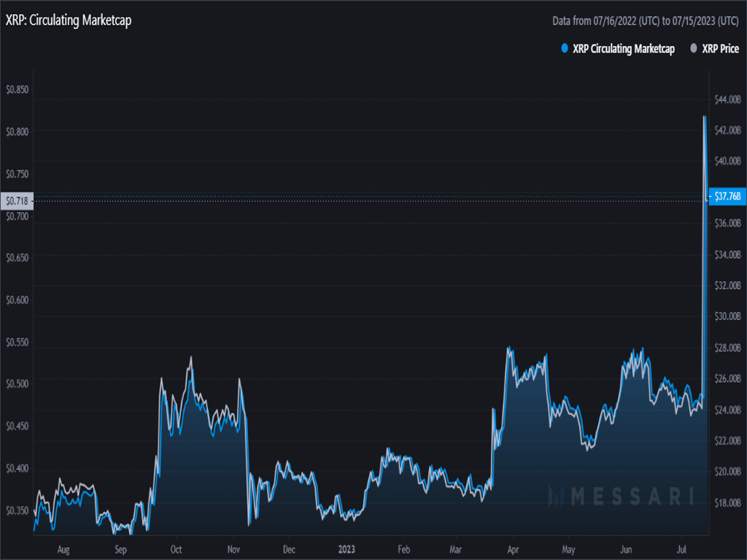This screenshot has width=747, height=560.
Task: Click the July price spike peak
Action: 704,117
